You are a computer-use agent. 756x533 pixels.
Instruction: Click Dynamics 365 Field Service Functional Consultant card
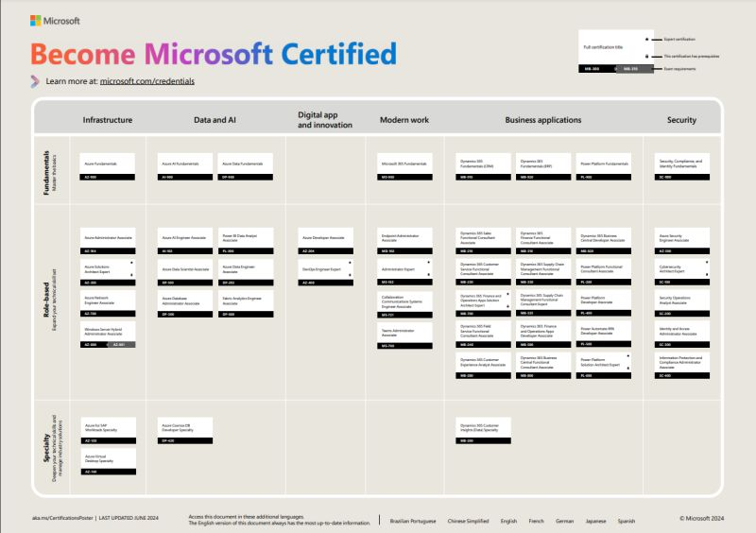pyautogui.click(x=483, y=334)
